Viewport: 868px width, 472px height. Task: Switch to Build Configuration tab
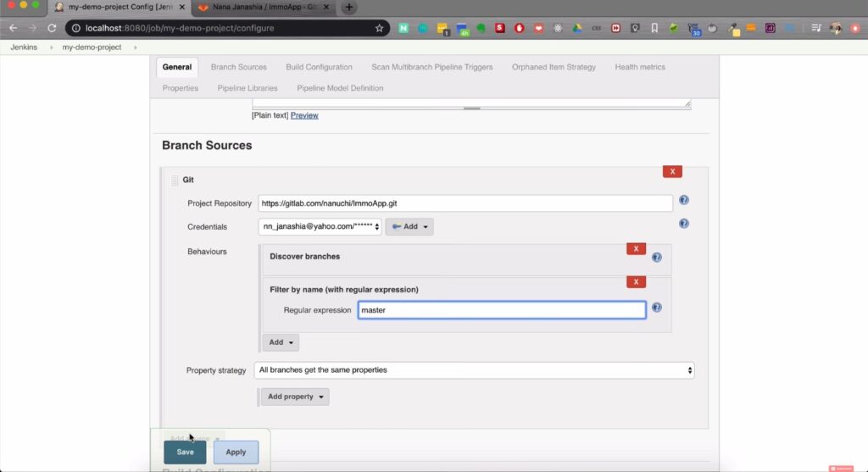pyautogui.click(x=319, y=67)
